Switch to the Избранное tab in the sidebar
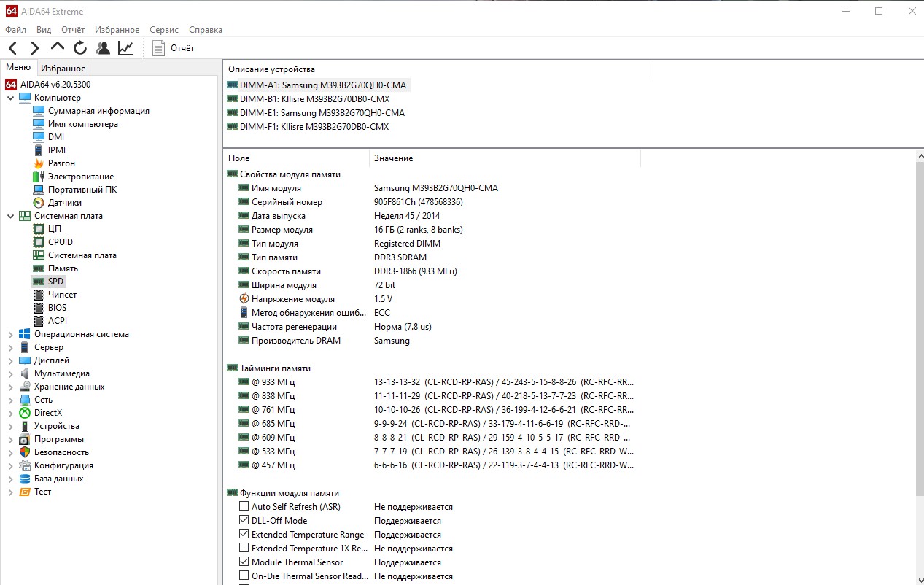This screenshot has width=924, height=585. 63,69
